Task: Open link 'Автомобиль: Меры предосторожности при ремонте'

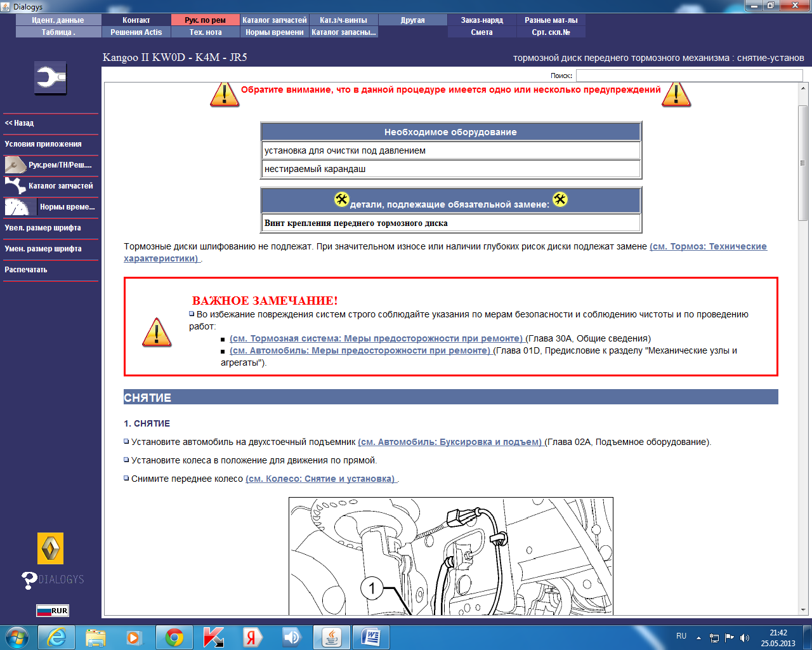Action: click(361, 350)
